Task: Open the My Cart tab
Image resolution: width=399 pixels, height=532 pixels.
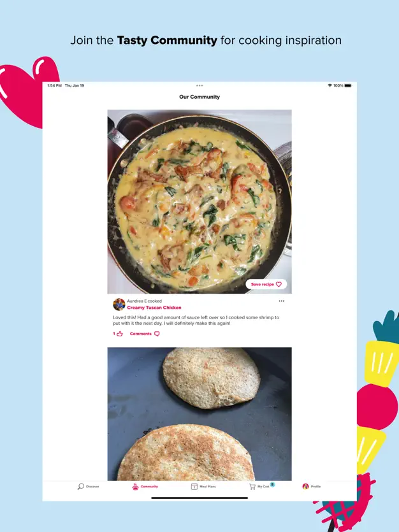Action: [x=260, y=487]
